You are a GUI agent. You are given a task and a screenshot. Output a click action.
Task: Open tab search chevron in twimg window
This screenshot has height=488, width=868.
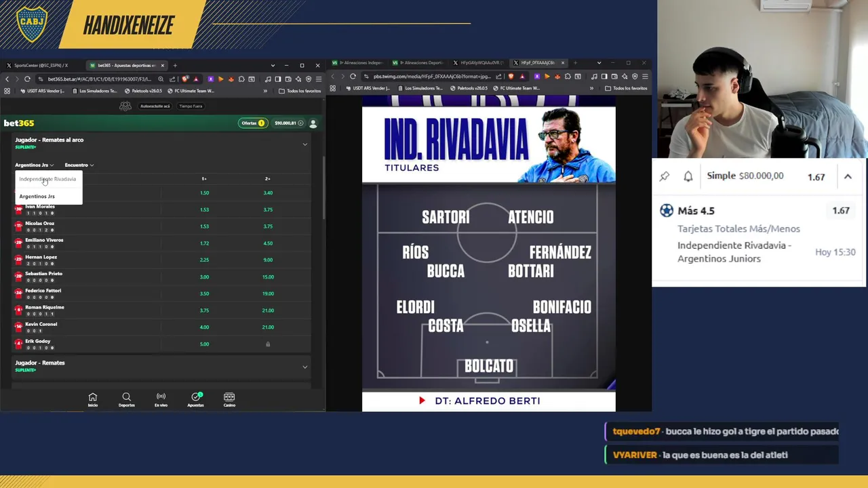(599, 63)
